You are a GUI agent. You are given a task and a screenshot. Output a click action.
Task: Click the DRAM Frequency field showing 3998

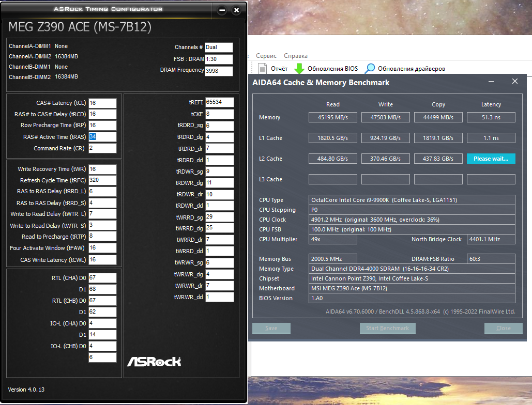tap(219, 71)
